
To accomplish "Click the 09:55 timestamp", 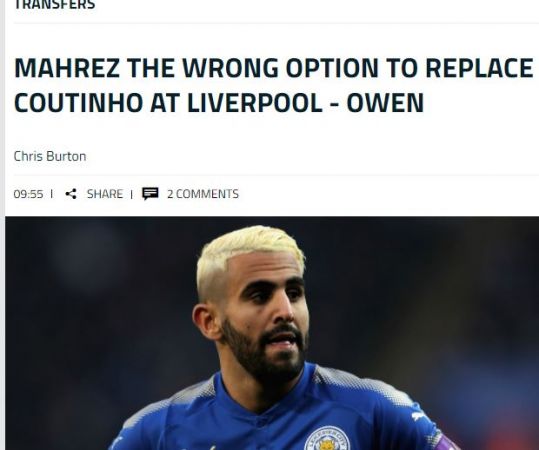I will click(x=29, y=194).
